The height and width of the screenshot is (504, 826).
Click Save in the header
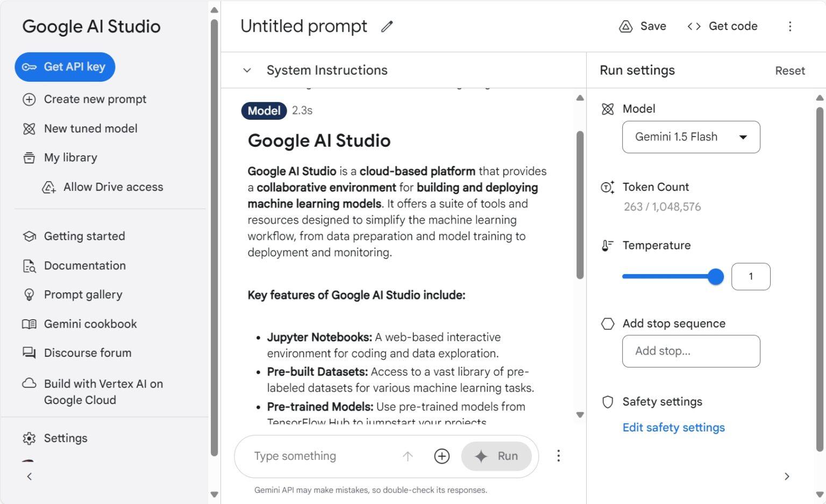pos(643,26)
